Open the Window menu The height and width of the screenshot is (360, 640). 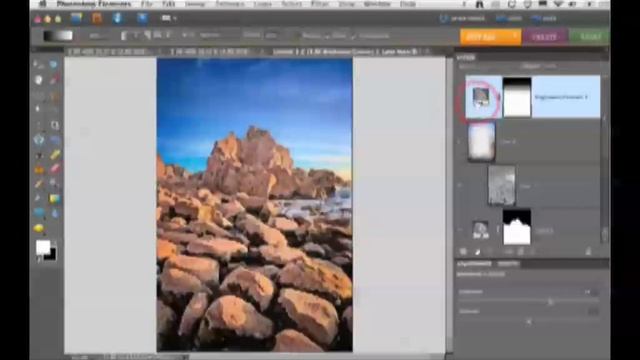pyautogui.click(x=377, y=4)
